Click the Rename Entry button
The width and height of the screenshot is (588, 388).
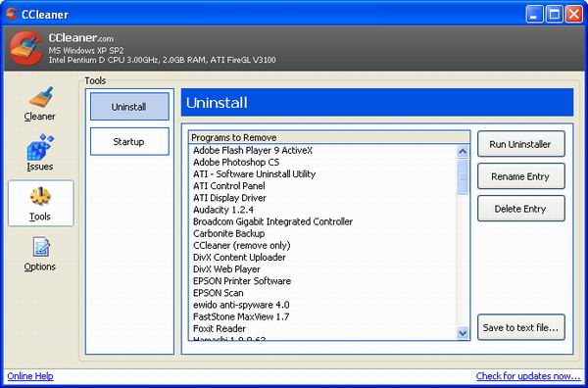[x=521, y=176]
